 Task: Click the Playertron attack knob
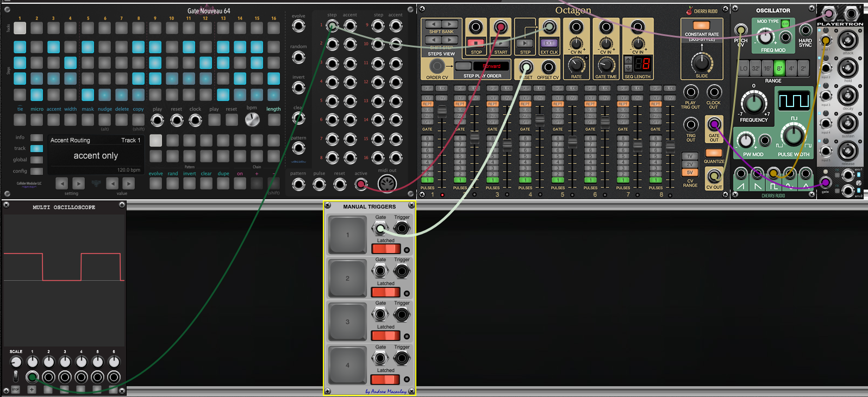(x=847, y=39)
